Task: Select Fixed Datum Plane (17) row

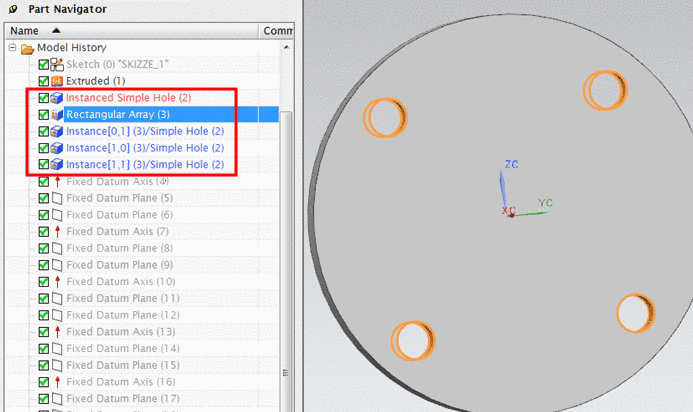Action: coord(123,399)
